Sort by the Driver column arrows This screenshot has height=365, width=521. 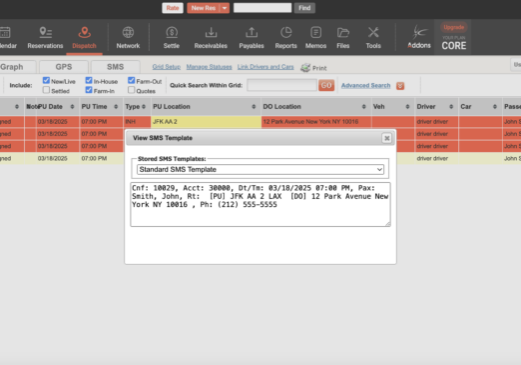pos(451,107)
